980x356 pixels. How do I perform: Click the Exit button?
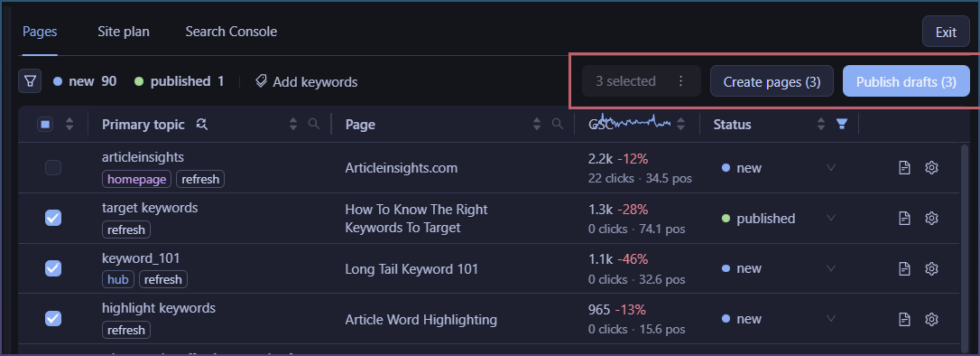coord(946,32)
